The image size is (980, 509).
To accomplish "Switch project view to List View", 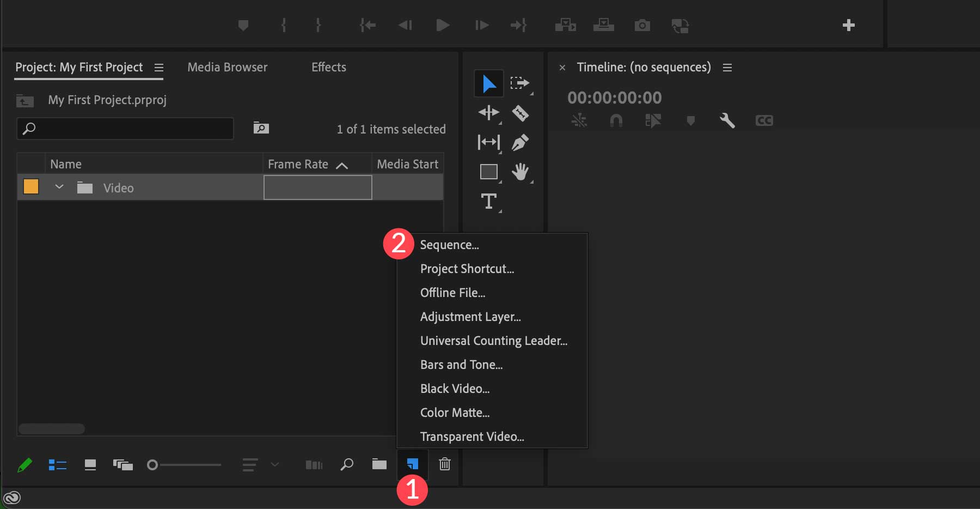I will tap(58, 465).
